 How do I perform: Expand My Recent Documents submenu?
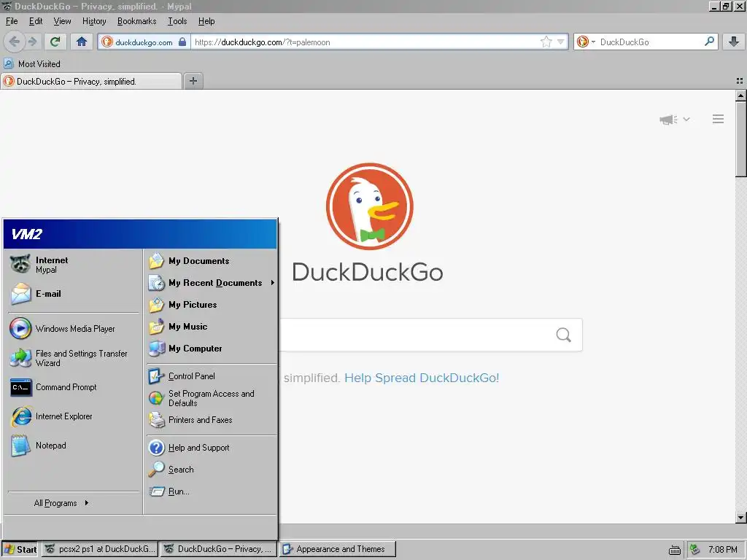pos(212,283)
